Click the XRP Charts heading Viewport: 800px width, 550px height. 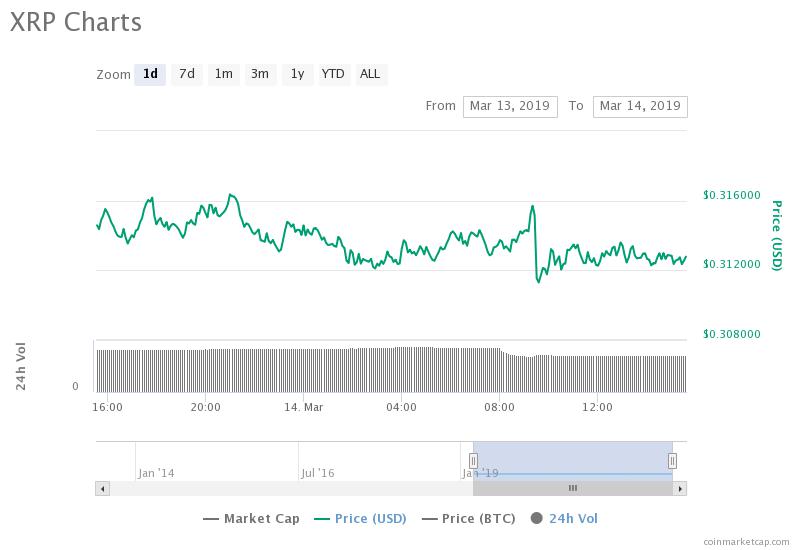[x=76, y=22]
